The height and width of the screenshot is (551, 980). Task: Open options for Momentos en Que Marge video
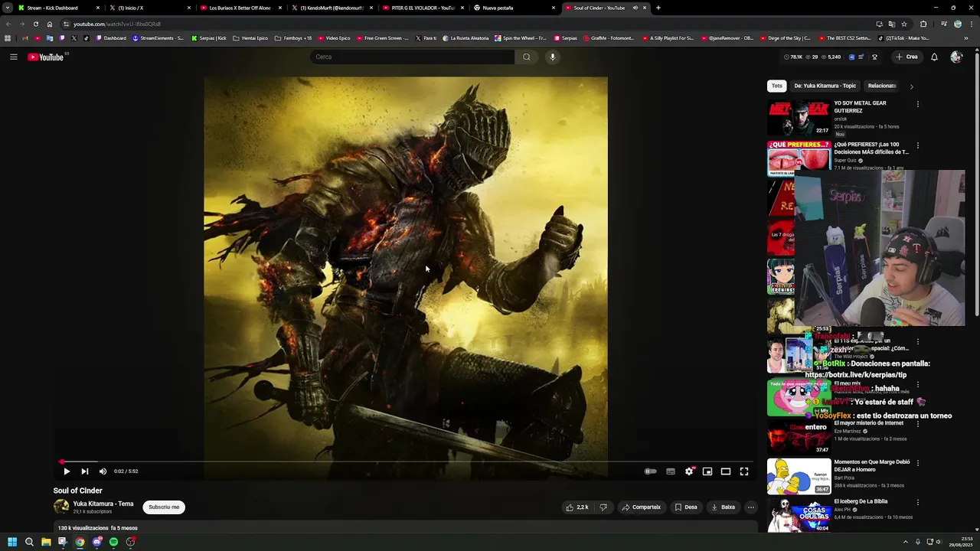point(918,463)
